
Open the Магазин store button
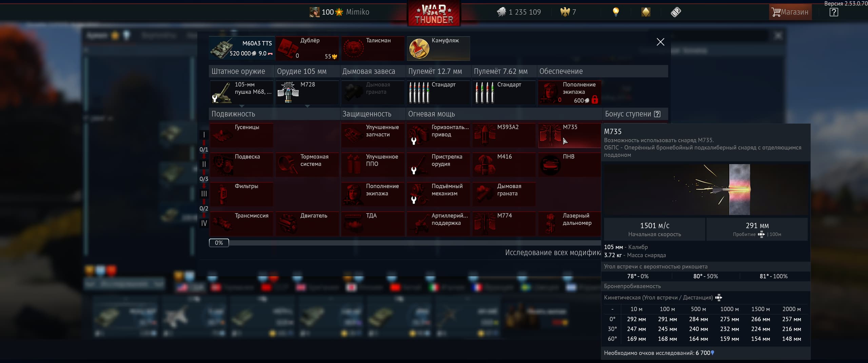point(790,12)
